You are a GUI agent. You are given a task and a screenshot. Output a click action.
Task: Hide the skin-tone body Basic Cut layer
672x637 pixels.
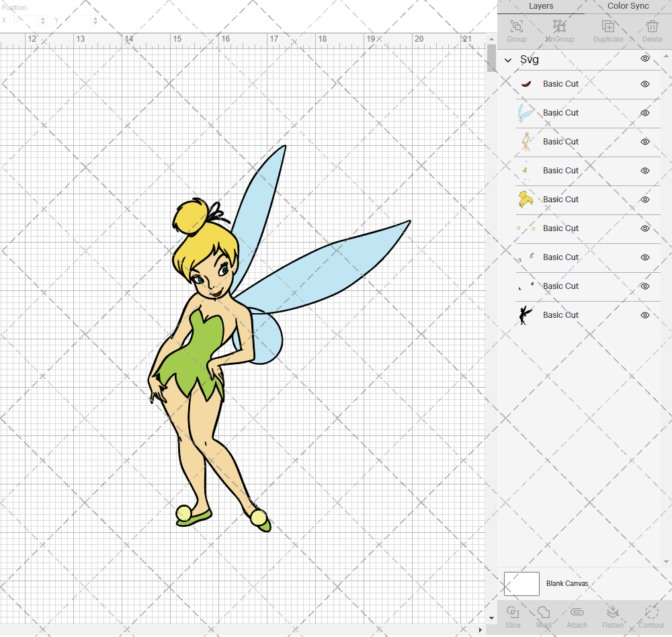[645, 142]
